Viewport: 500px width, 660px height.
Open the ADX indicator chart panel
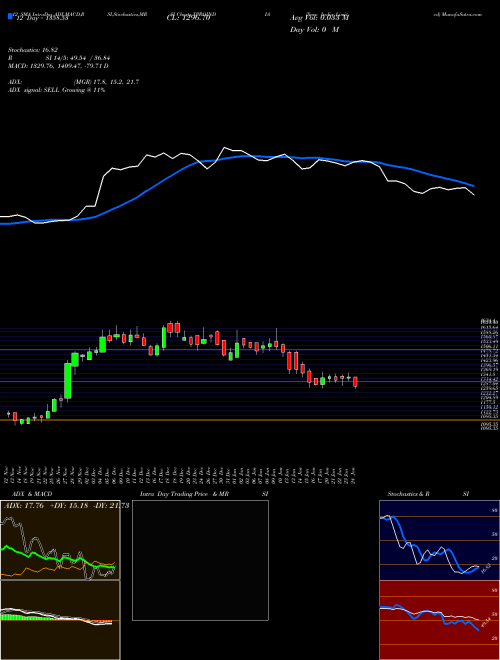pos(60,540)
